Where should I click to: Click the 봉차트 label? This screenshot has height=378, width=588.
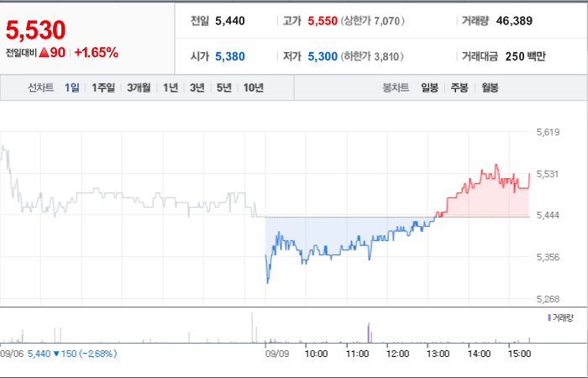(396, 87)
